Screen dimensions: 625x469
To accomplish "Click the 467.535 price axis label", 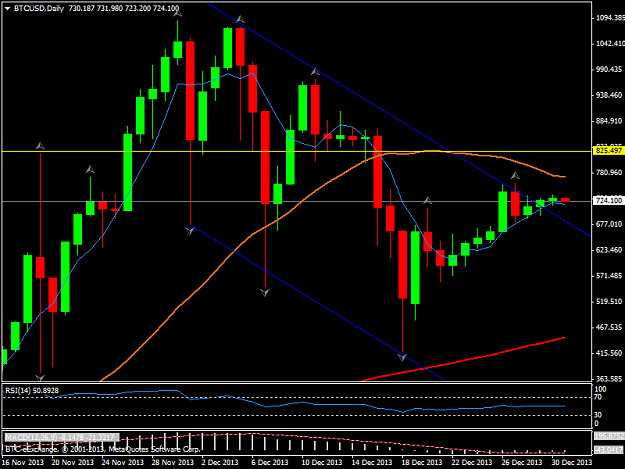I will point(609,327).
